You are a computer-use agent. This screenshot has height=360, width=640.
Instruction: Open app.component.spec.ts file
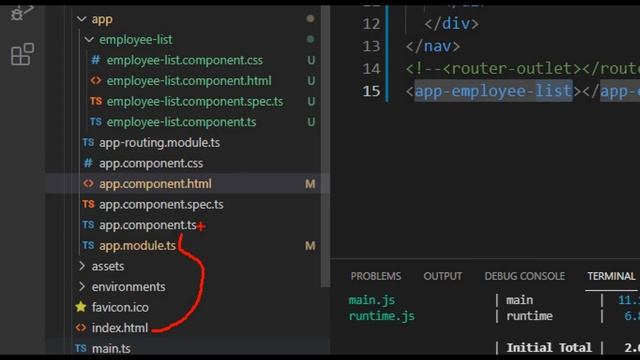(161, 204)
